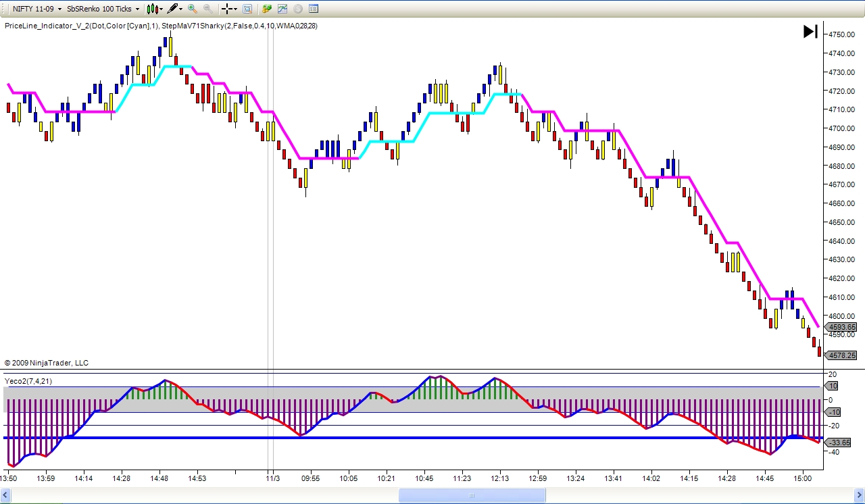Image resolution: width=865 pixels, height=504 pixels.
Task: Open the data box table icon
Action: click(x=314, y=9)
